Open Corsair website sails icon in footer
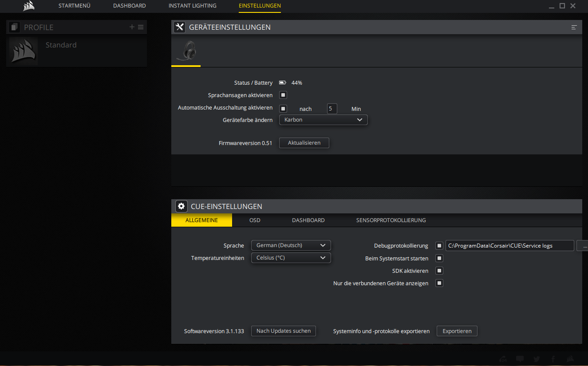Image resolution: width=588 pixels, height=366 pixels. click(x=570, y=359)
